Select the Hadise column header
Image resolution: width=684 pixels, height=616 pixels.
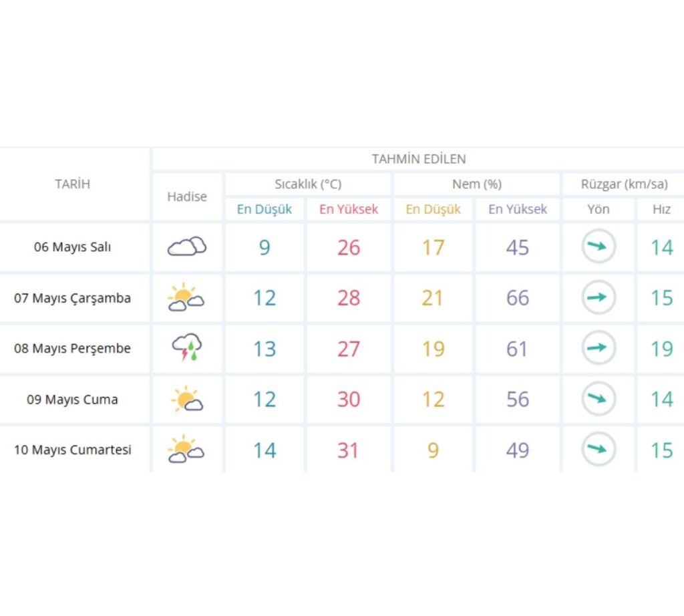tap(187, 197)
